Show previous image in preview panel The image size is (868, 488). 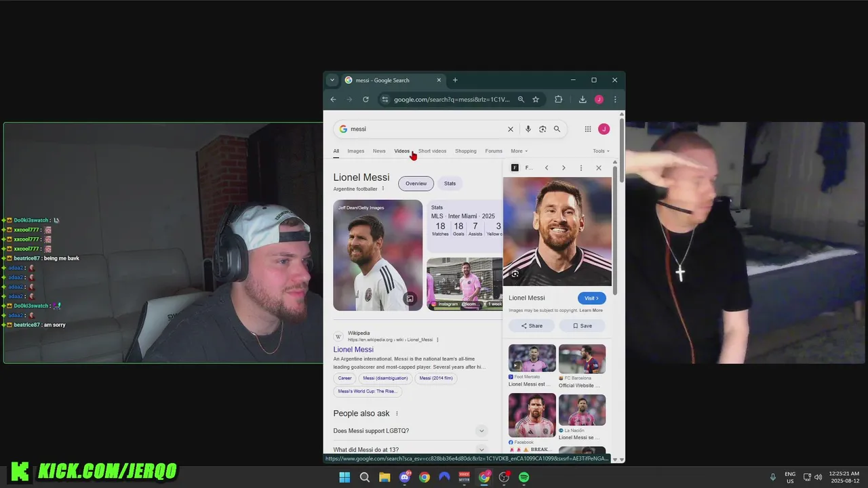(547, 167)
